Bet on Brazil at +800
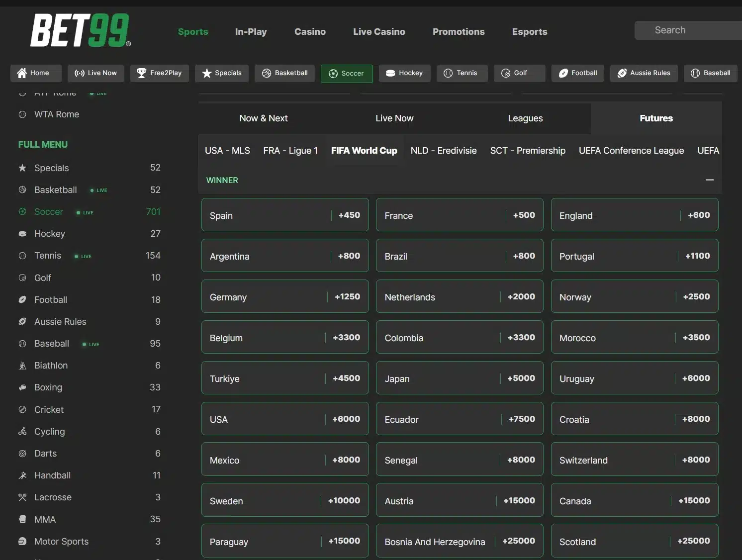742x560 pixels. pos(460,256)
